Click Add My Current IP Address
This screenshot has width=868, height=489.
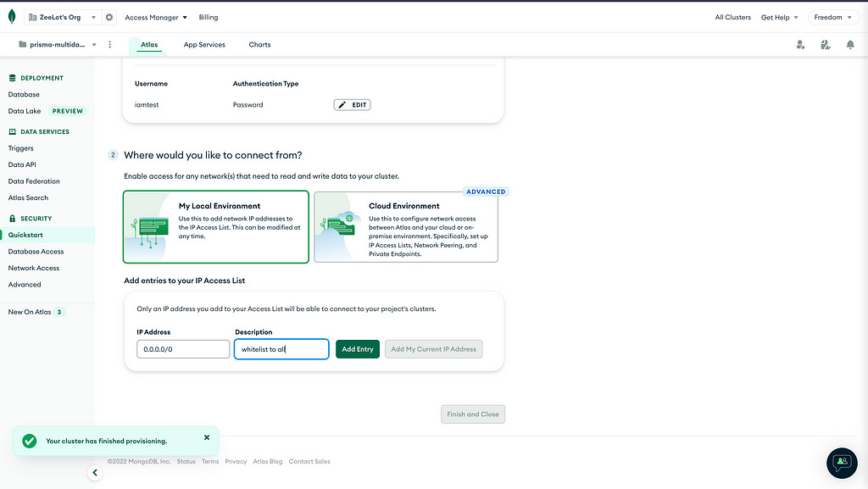433,349
